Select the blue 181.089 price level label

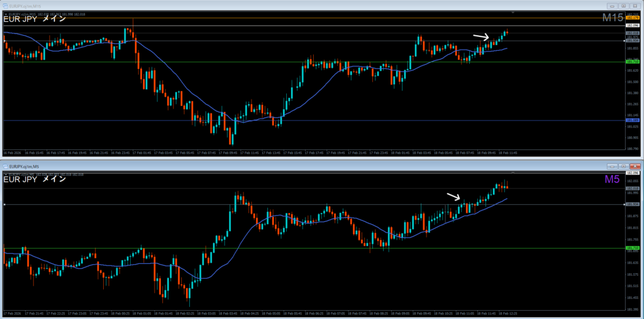633,120
